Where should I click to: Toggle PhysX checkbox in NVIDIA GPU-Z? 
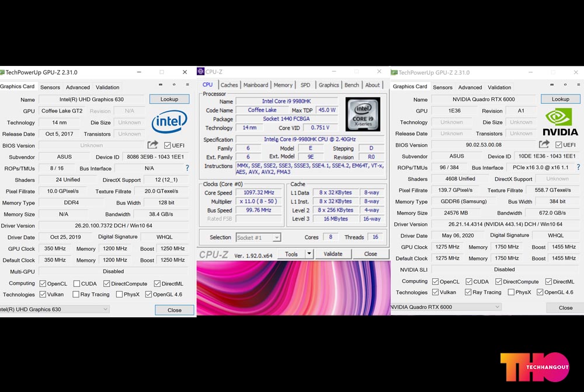512,292
